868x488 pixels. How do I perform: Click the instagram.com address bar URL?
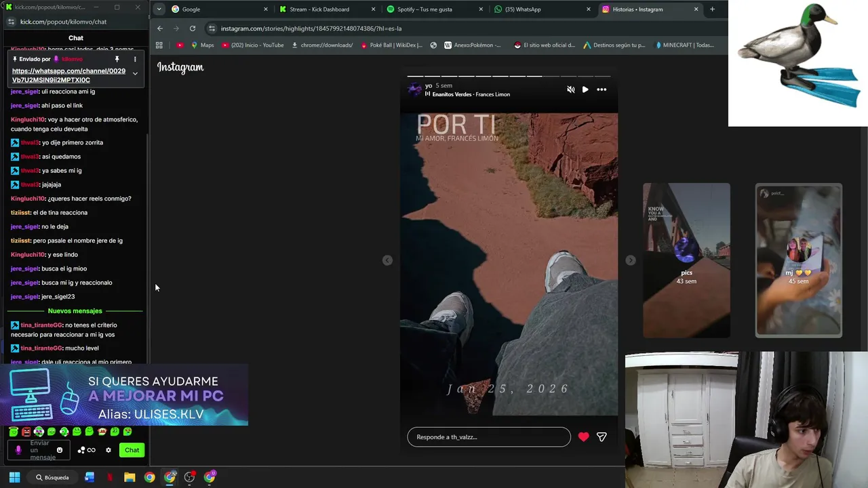[311, 28]
